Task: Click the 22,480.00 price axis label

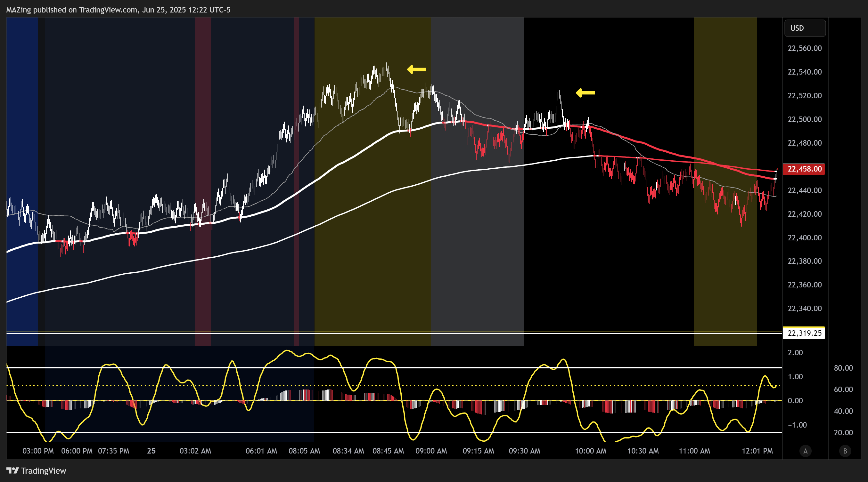Action: (x=805, y=143)
